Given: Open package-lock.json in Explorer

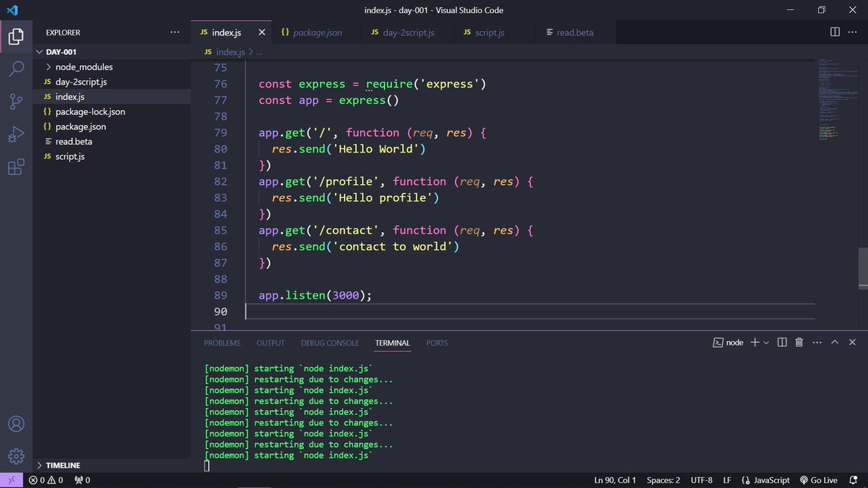Looking at the screenshot, I should (112, 111).
